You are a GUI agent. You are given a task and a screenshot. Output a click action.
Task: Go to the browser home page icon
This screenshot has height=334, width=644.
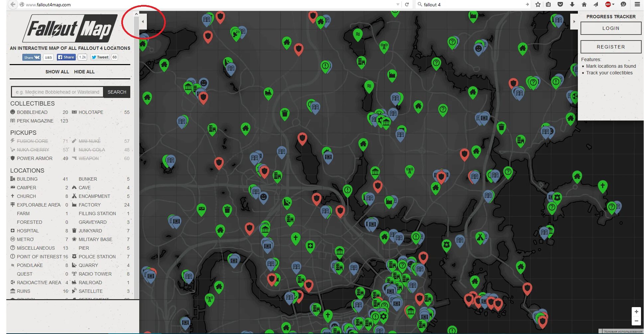point(584,4)
